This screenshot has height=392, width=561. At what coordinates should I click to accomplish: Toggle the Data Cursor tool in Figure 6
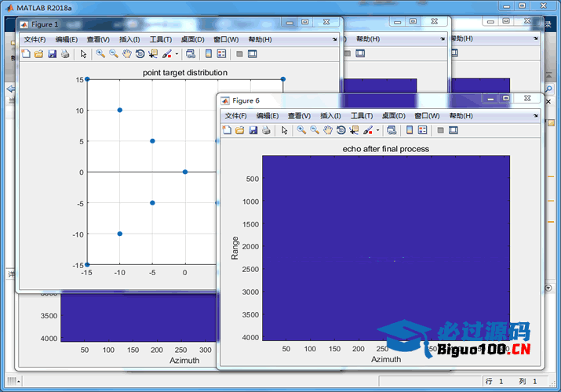click(354, 130)
